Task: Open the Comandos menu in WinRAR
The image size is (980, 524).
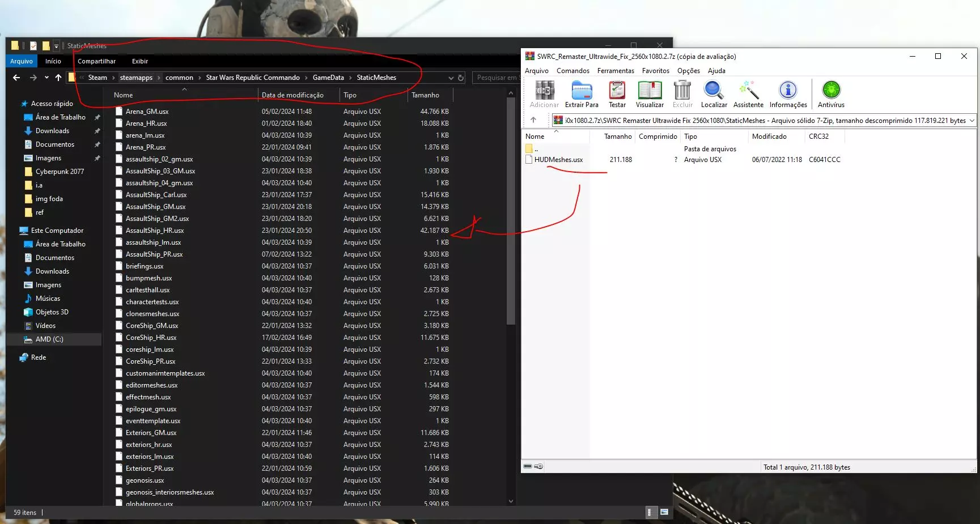Action: [573, 71]
